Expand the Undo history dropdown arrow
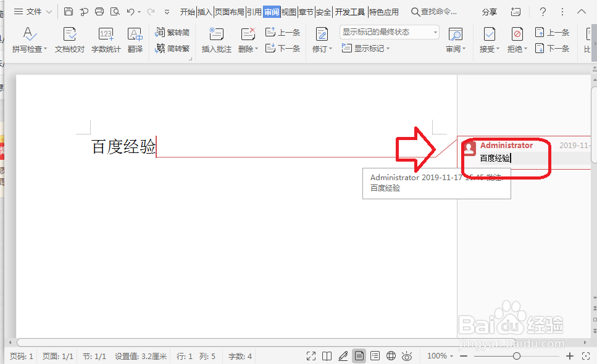 140,12
